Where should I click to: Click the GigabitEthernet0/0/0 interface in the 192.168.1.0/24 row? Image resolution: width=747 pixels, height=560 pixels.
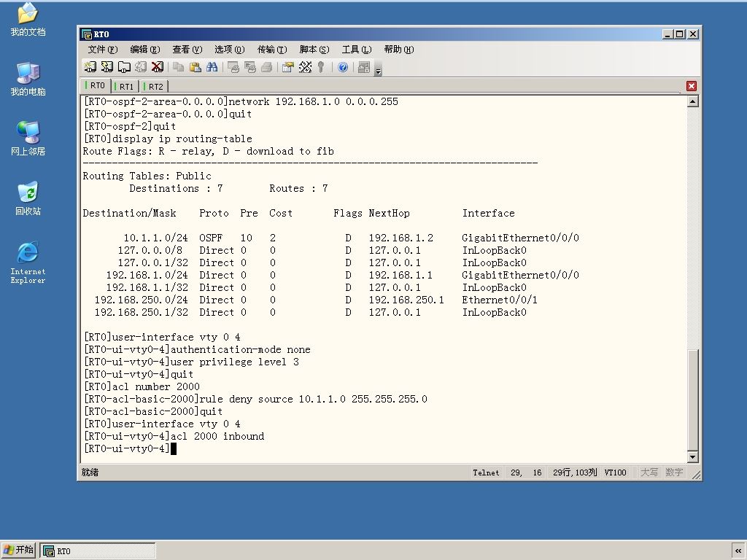[x=520, y=275]
